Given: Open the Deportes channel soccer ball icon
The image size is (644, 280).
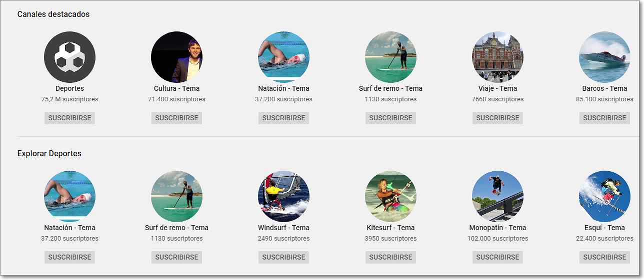Looking at the screenshot, I should 69,57.
